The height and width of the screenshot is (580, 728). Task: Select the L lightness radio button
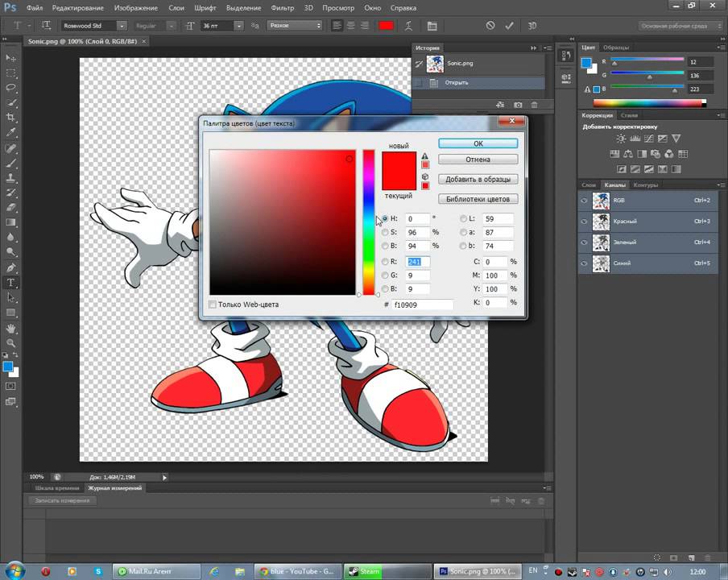click(x=463, y=219)
